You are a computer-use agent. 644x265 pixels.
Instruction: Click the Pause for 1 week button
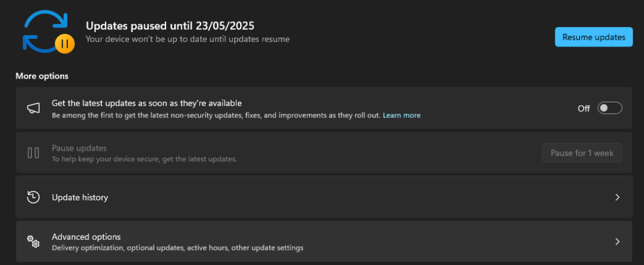pyautogui.click(x=582, y=153)
